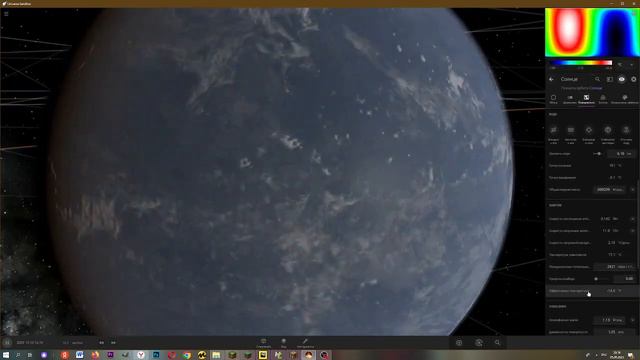
Task: Click the search magnifier in the Солнце panel header
Action: (597, 79)
